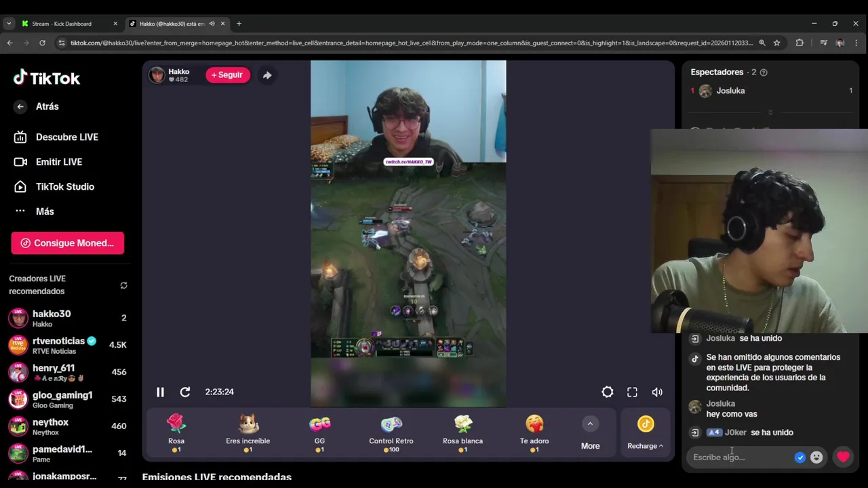Go back in browser history
The height and width of the screenshot is (488, 868).
click(x=9, y=43)
